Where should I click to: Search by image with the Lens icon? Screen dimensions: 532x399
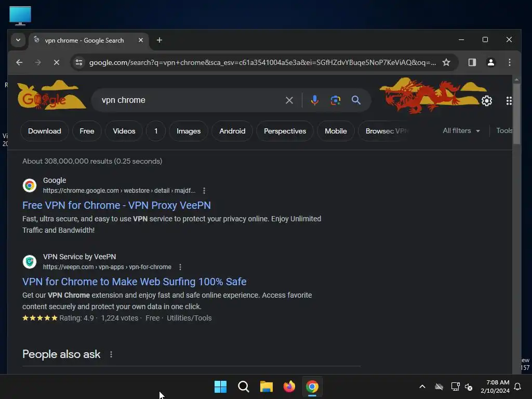point(335,100)
